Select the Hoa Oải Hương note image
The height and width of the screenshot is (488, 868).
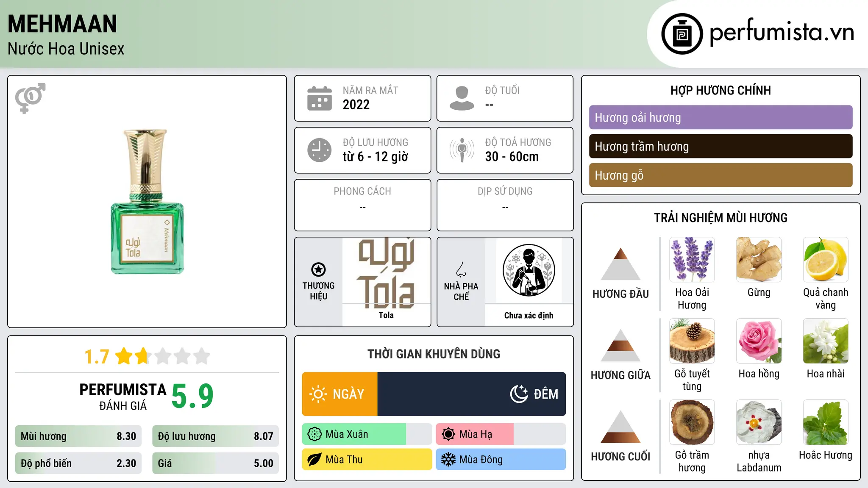(692, 260)
